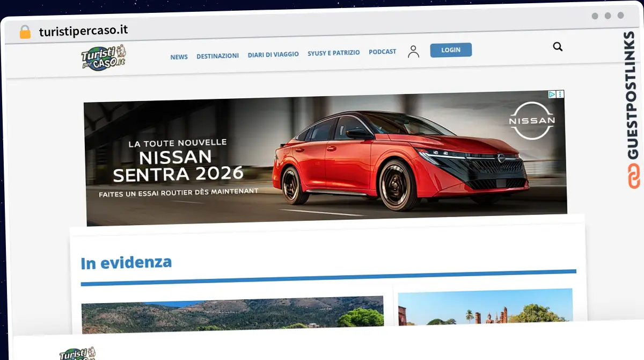The height and width of the screenshot is (360, 644).
Task: Open the temple ruins featured article image
Action: click(x=485, y=307)
